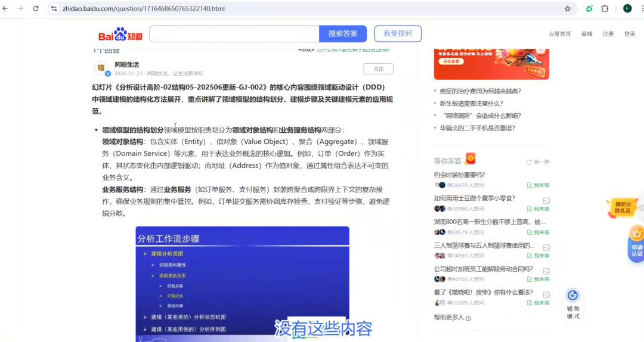
Task: Click 我来答 for 看了《燃烧吧！废柴》question
Action: coord(538,303)
